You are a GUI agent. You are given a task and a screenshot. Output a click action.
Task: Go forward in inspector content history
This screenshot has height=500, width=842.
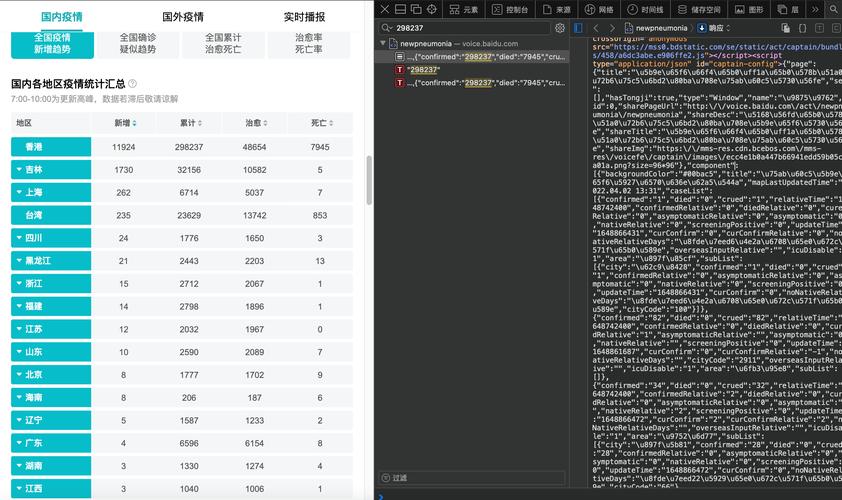pos(612,28)
